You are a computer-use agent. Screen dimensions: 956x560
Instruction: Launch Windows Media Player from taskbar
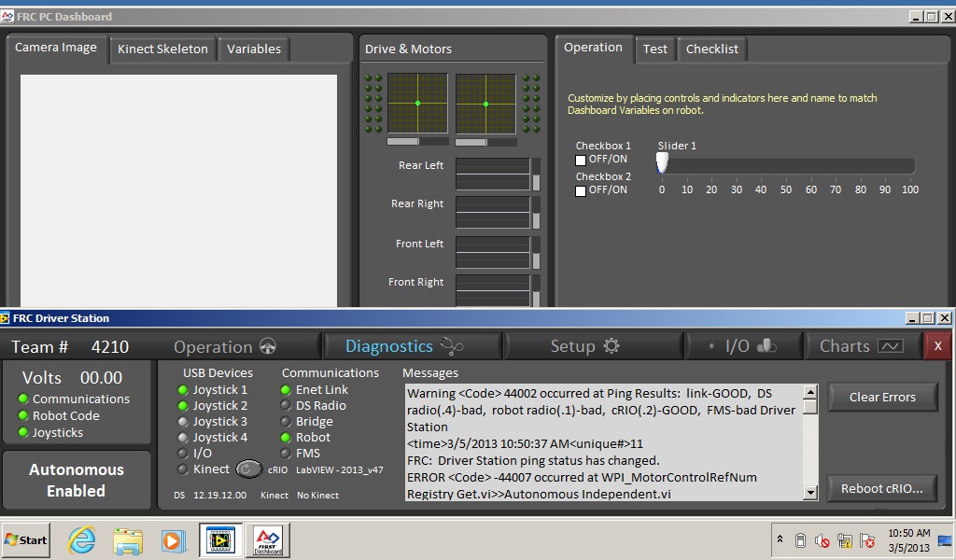pos(174,540)
